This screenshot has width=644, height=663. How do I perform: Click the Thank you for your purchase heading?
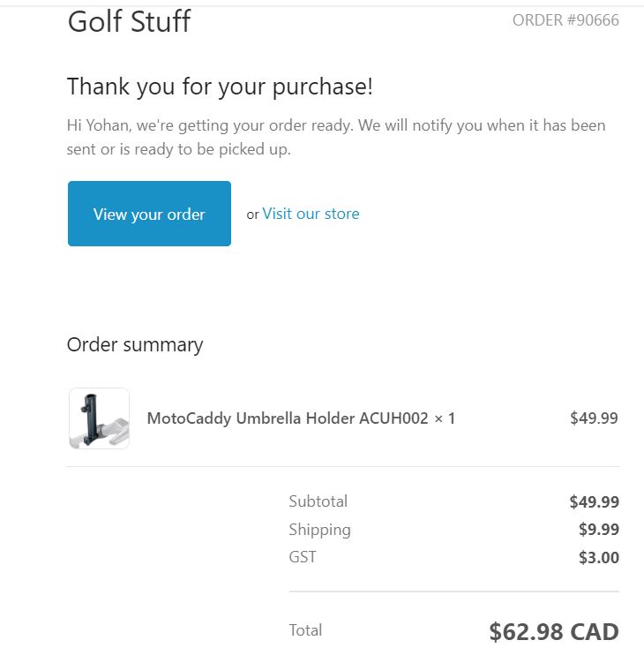tap(220, 87)
